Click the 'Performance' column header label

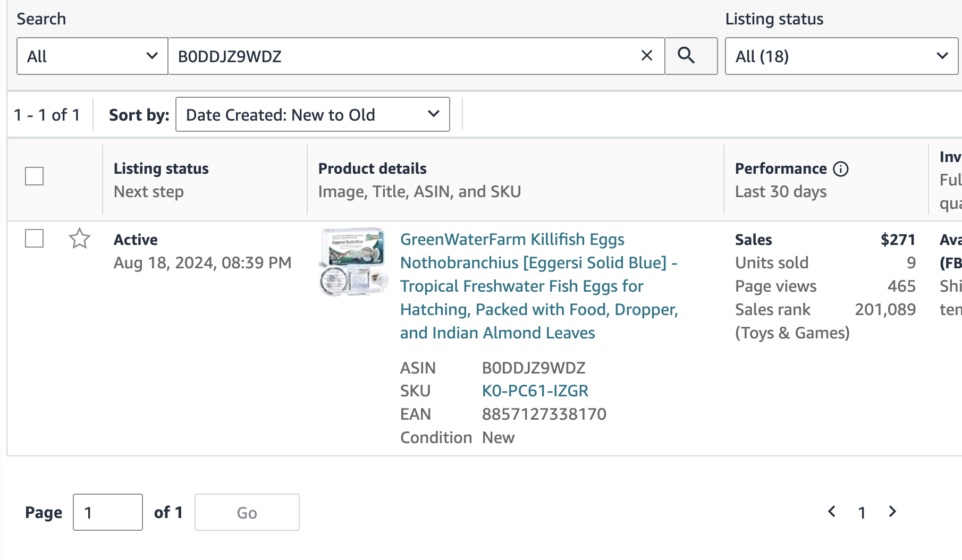[x=781, y=168]
